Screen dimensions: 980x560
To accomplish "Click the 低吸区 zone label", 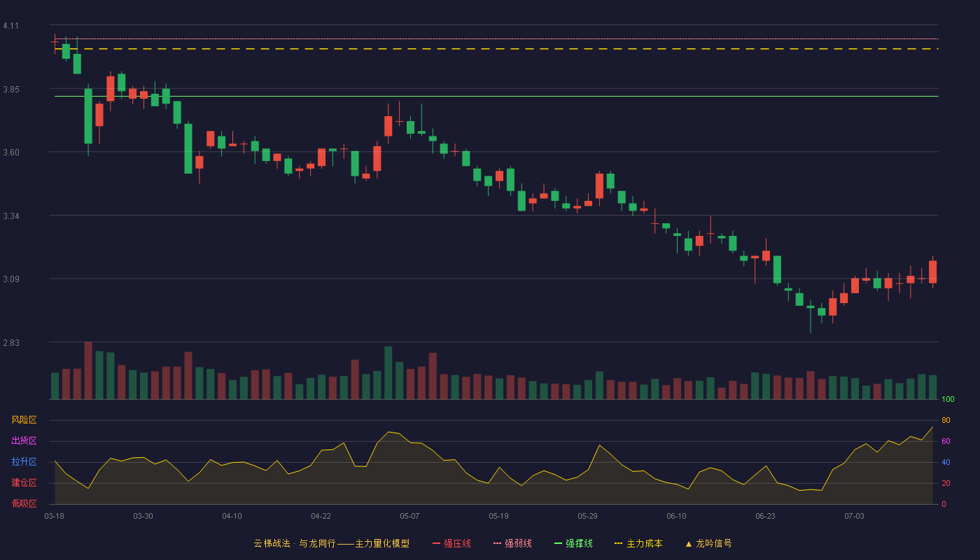I will [24, 504].
